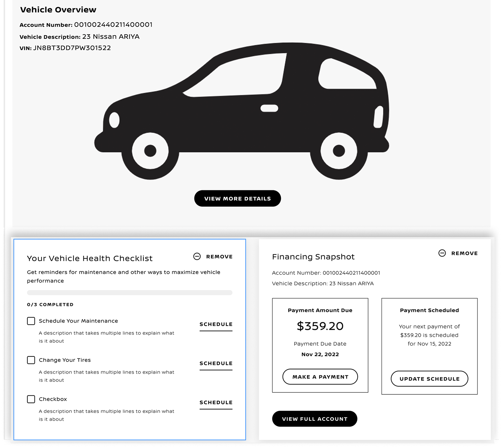
Task: Tick the Checkbox item in the checklist
Action: coord(31,399)
